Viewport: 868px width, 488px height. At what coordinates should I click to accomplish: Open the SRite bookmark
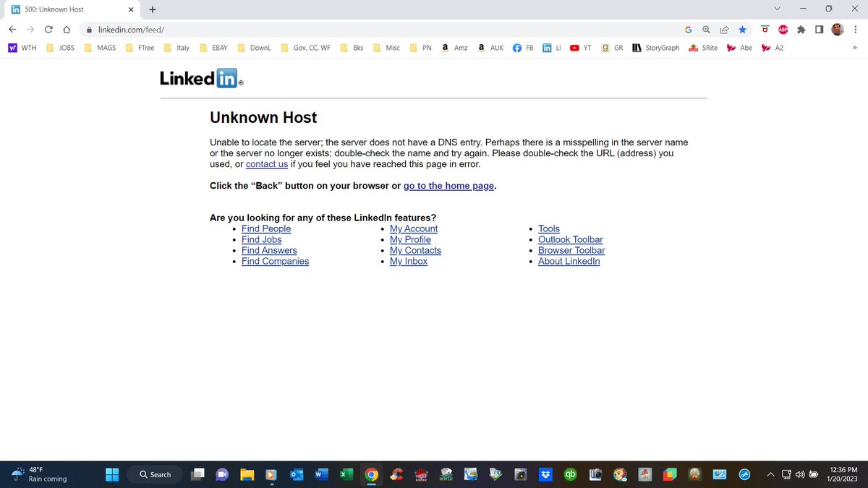click(x=703, y=48)
